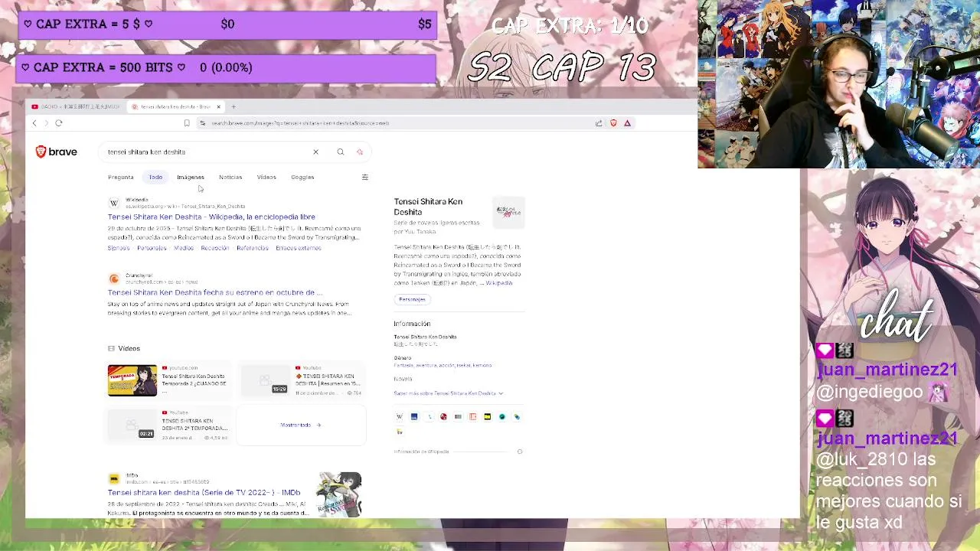Open the Wikipedia enciclopedia libre result
Screen dimensions: 980x551
[211, 217]
